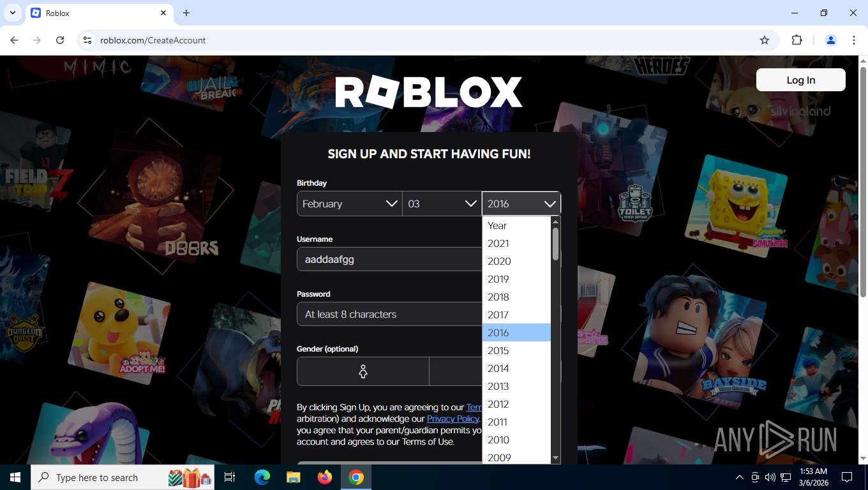Launch Firefox from taskbar

point(325,477)
